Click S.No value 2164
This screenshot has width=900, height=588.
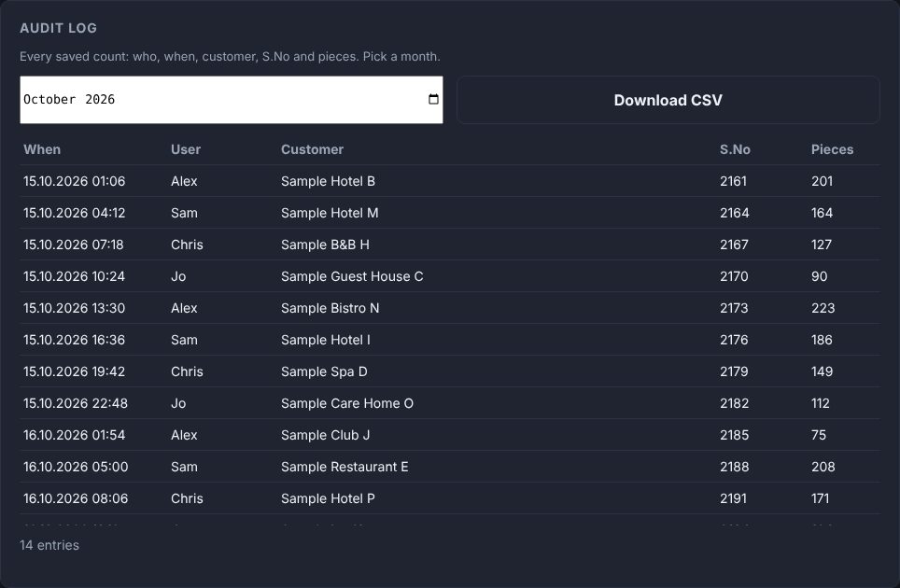pos(734,213)
